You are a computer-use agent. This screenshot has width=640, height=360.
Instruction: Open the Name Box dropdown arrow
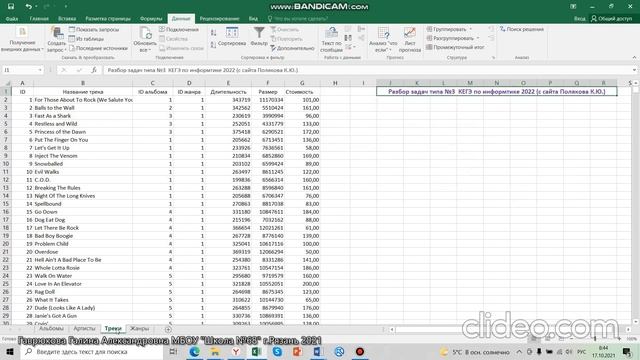pyautogui.click(x=40, y=70)
